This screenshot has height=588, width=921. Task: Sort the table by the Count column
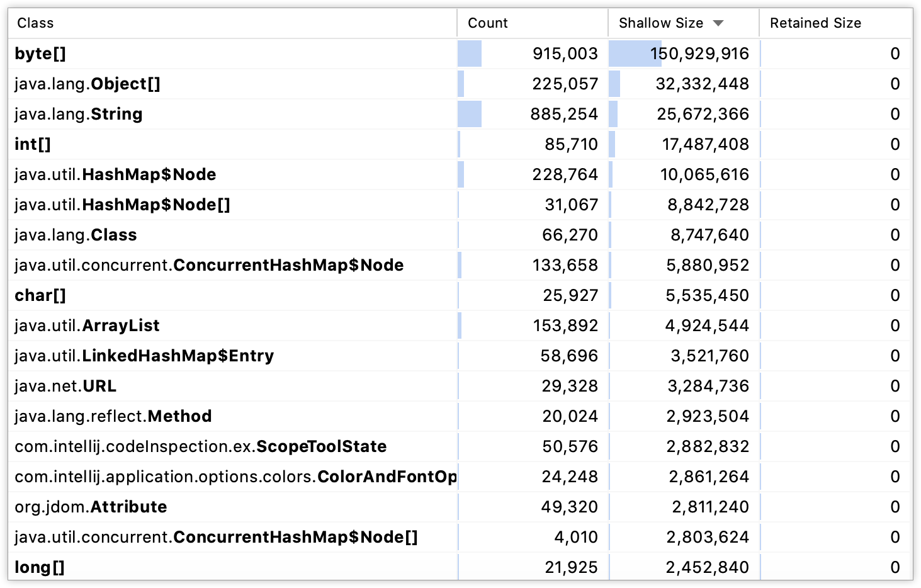[x=488, y=23]
